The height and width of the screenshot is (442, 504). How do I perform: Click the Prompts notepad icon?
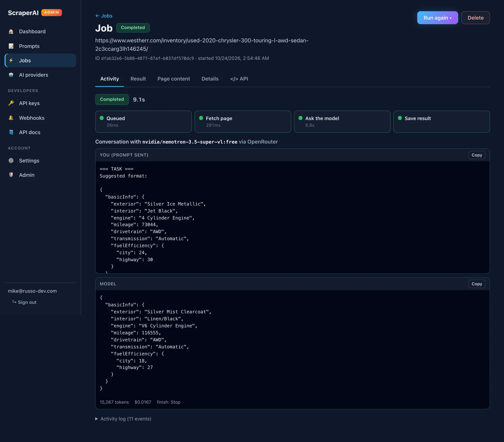point(11,46)
